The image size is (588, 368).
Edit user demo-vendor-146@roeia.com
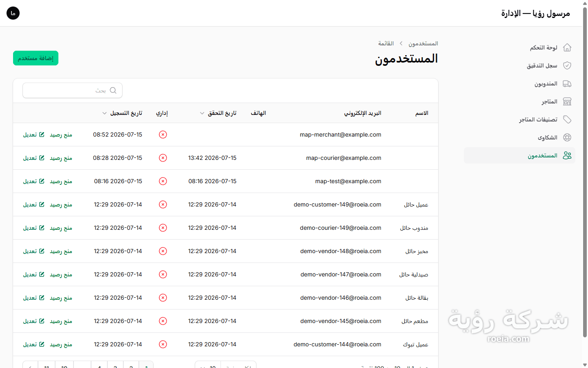coord(33,298)
